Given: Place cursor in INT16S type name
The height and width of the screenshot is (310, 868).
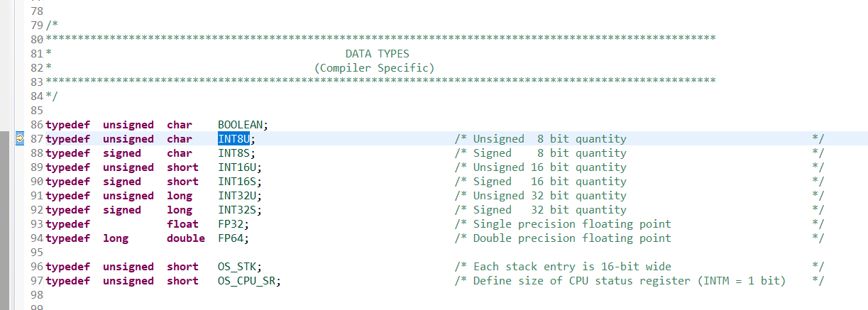Looking at the screenshot, I should pos(237,182).
